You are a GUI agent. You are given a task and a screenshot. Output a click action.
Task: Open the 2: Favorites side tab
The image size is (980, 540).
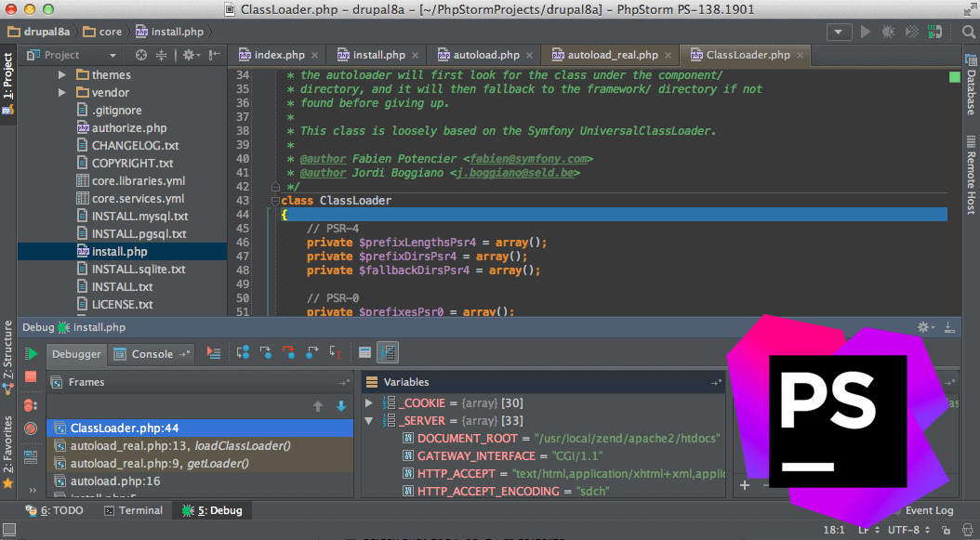(x=8, y=452)
